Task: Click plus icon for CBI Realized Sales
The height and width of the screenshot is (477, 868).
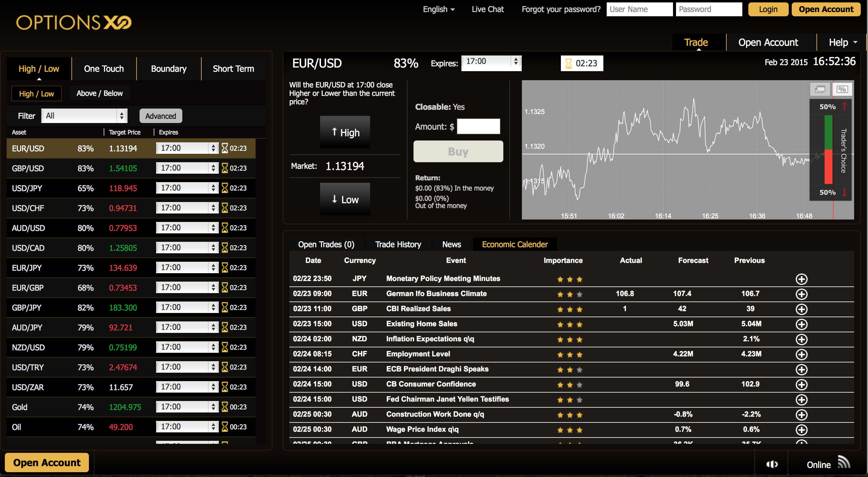Action: coord(801,309)
